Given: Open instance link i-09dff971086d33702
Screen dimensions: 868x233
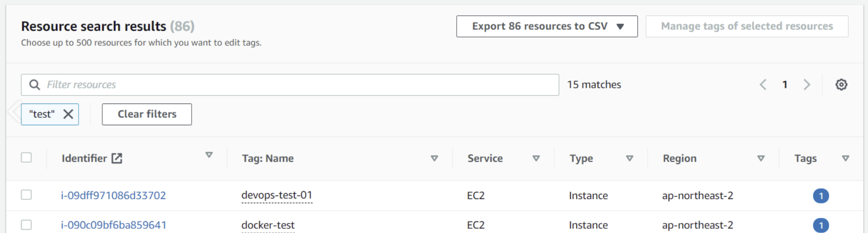Looking at the screenshot, I should 113,196.
